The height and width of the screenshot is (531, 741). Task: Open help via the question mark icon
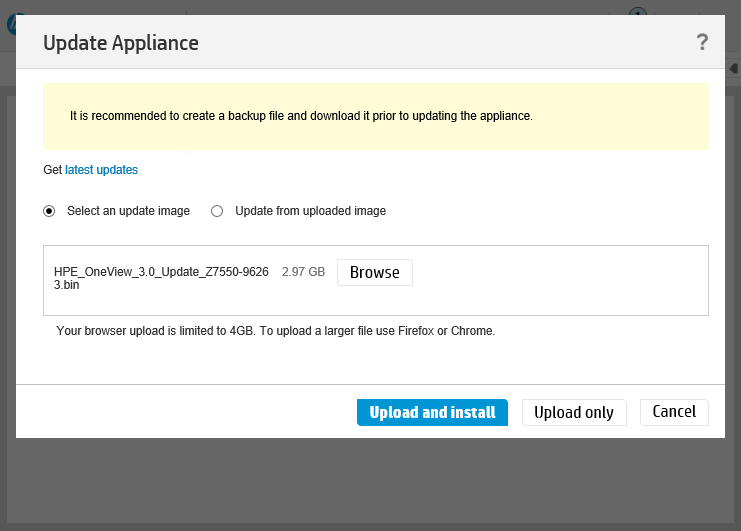[x=702, y=42]
